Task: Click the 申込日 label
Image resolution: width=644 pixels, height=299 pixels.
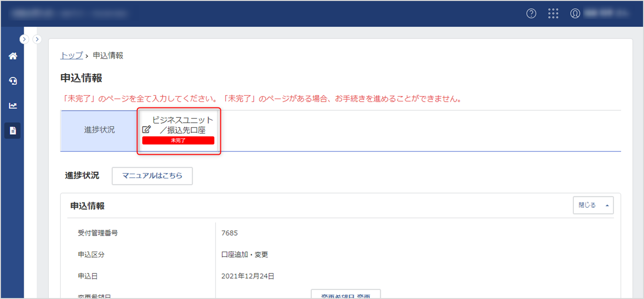Action: pos(88,276)
